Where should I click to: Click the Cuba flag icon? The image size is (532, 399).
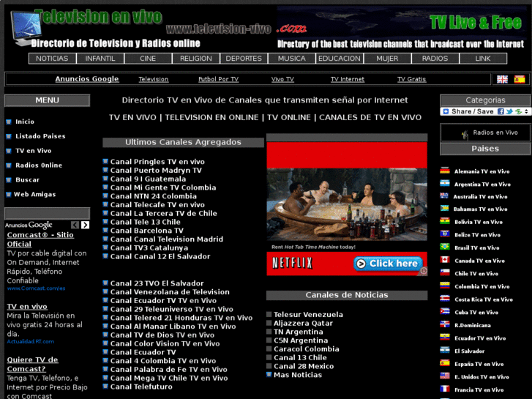(x=445, y=312)
